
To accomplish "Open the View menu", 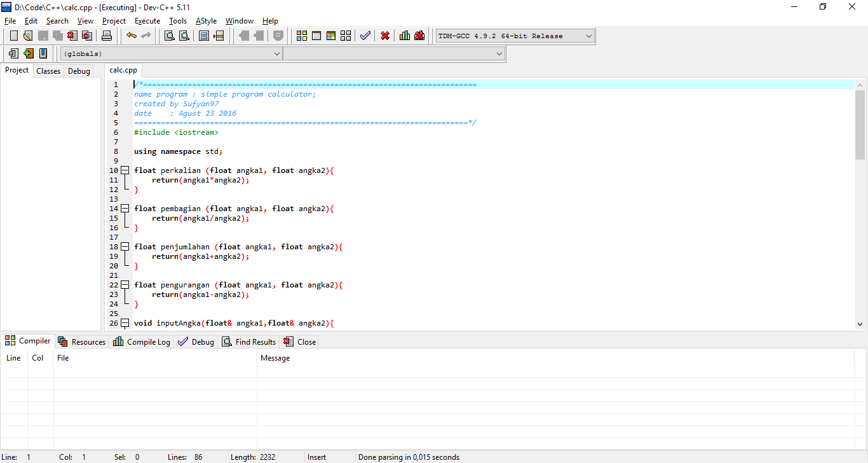I will [x=85, y=21].
